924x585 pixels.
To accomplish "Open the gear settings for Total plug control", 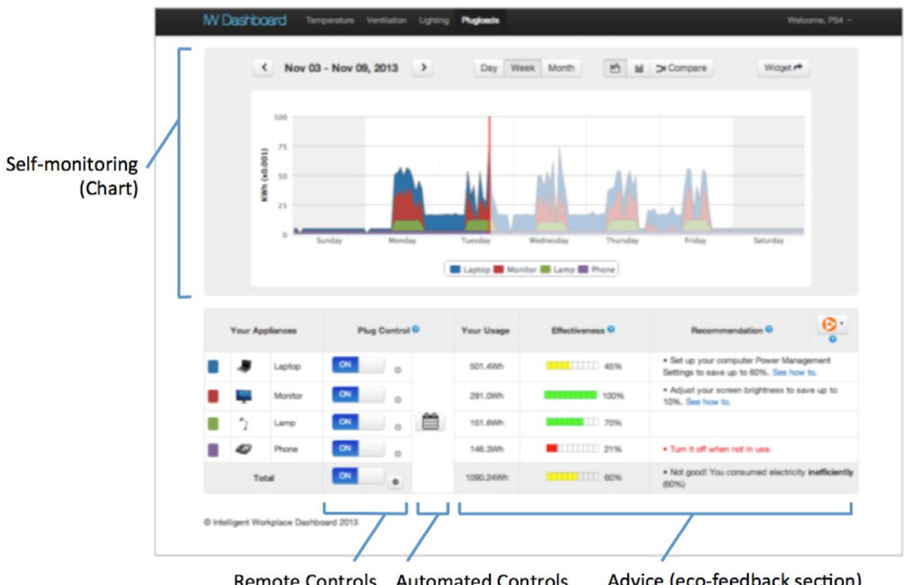I will tap(395, 482).
